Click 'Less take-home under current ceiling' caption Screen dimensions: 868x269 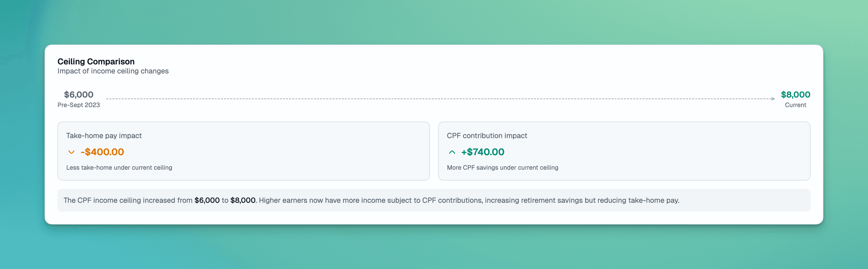click(x=119, y=168)
